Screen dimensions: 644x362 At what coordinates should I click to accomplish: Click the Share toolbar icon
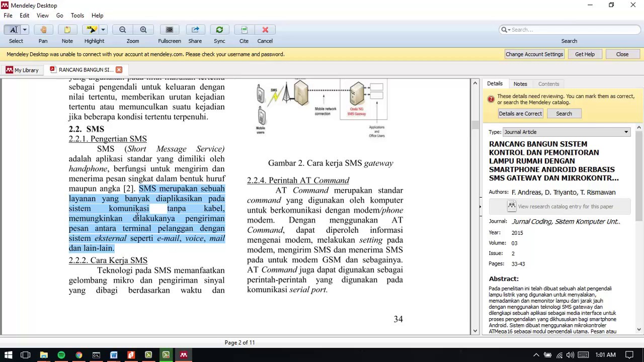coord(195,30)
